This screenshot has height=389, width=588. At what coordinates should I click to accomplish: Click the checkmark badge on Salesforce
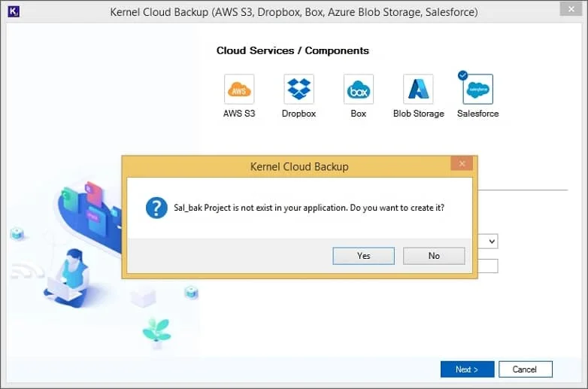pyautogui.click(x=462, y=75)
